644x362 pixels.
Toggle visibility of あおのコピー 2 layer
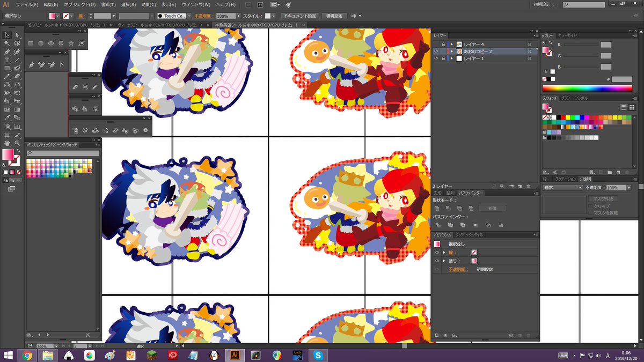436,51
